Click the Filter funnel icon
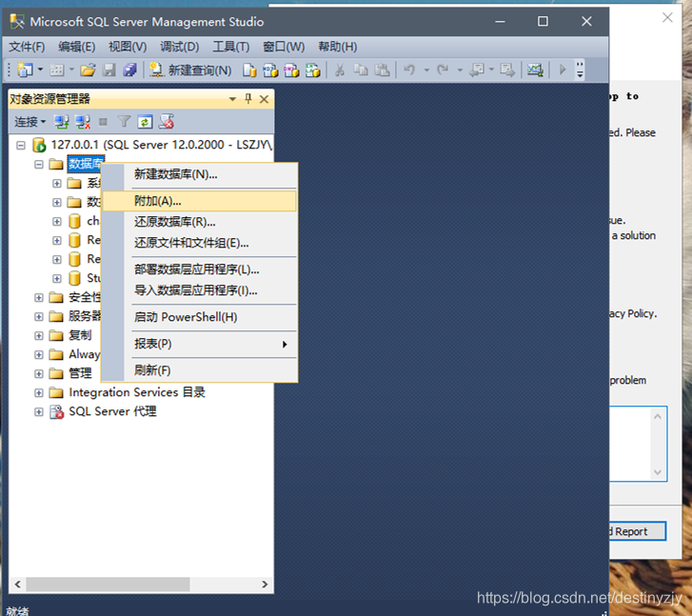Image resolution: width=692 pixels, height=616 pixels. tap(124, 122)
